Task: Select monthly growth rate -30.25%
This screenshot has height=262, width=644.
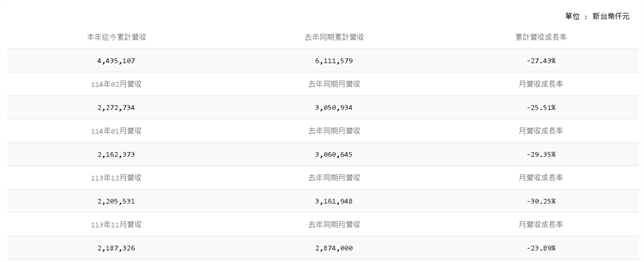Action: click(x=541, y=201)
